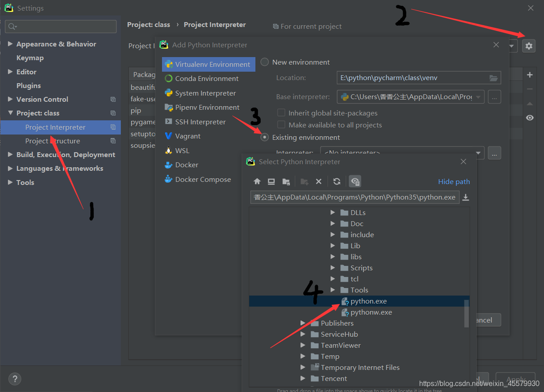The height and width of the screenshot is (392, 544).
Task: Toggle show hidden files and directories icon
Action: pos(355,181)
